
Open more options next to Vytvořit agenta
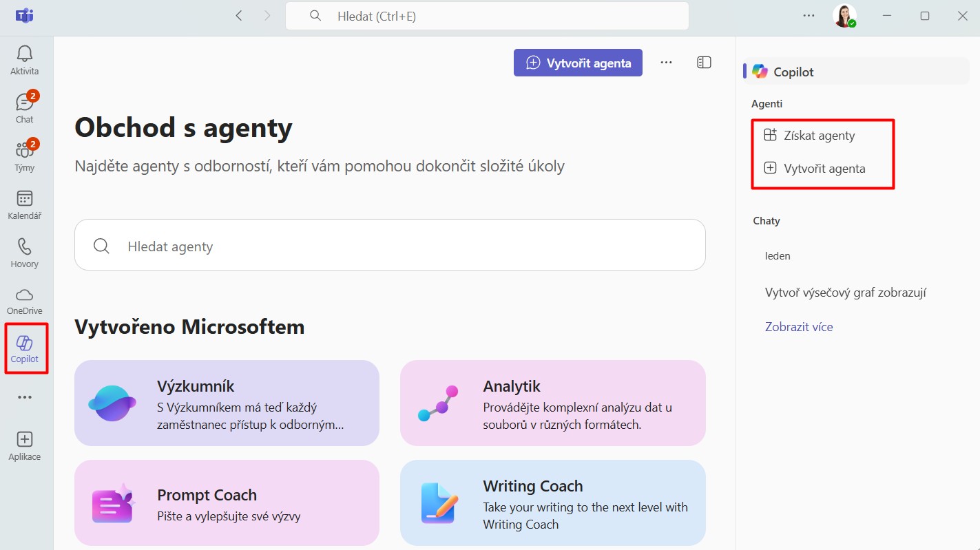pyautogui.click(x=666, y=63)
